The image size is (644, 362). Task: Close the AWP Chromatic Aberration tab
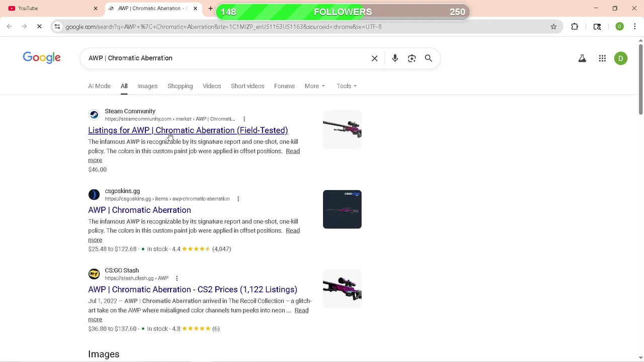coord(195,8)
